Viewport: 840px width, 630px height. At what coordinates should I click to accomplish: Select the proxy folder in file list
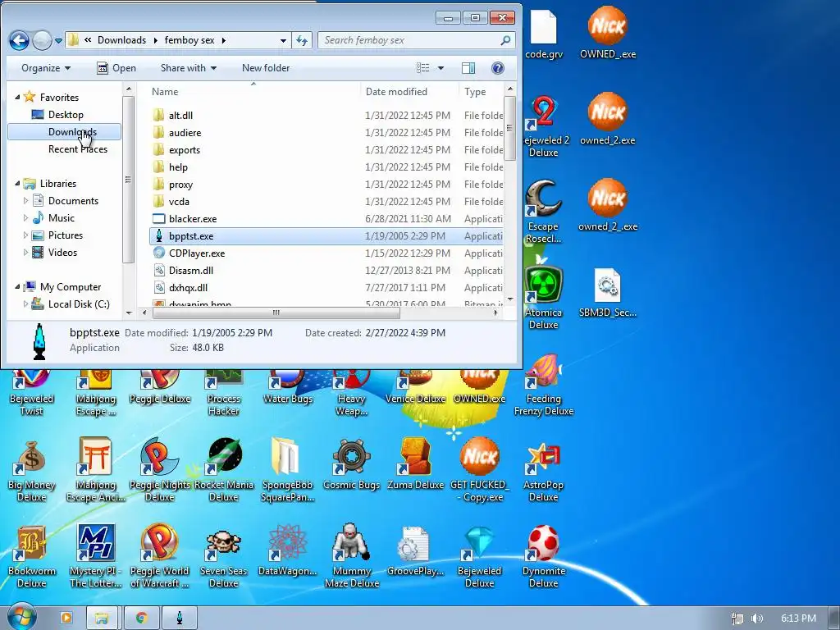tap(326, 185)
